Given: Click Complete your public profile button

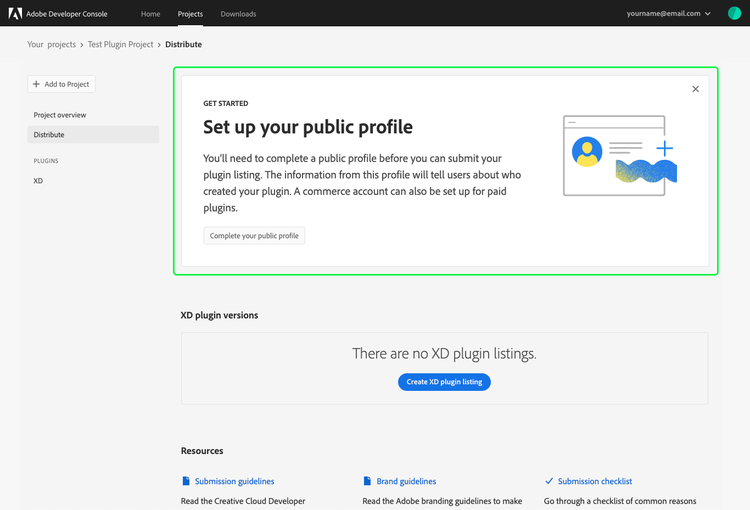Looking at the screenshot, I should point(254,235).
